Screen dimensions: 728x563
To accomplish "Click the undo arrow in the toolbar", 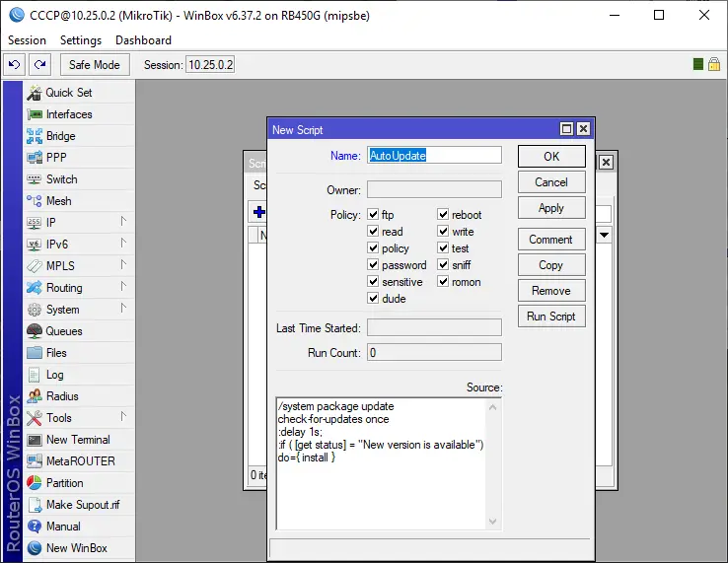I will pos(15,64).
